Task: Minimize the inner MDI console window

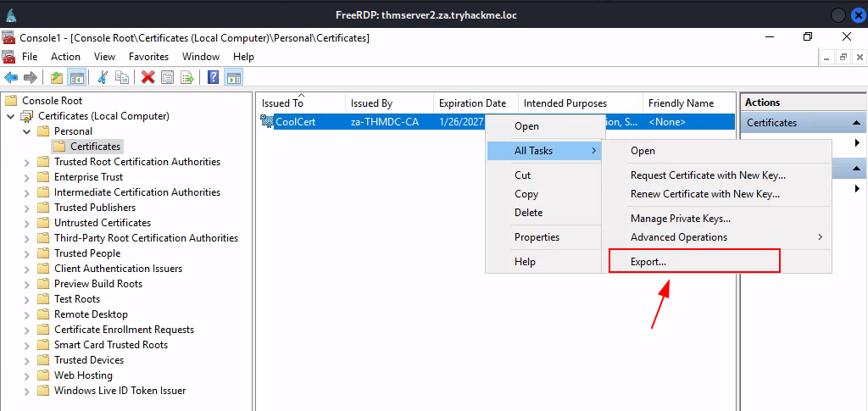Action: (827, 57)
